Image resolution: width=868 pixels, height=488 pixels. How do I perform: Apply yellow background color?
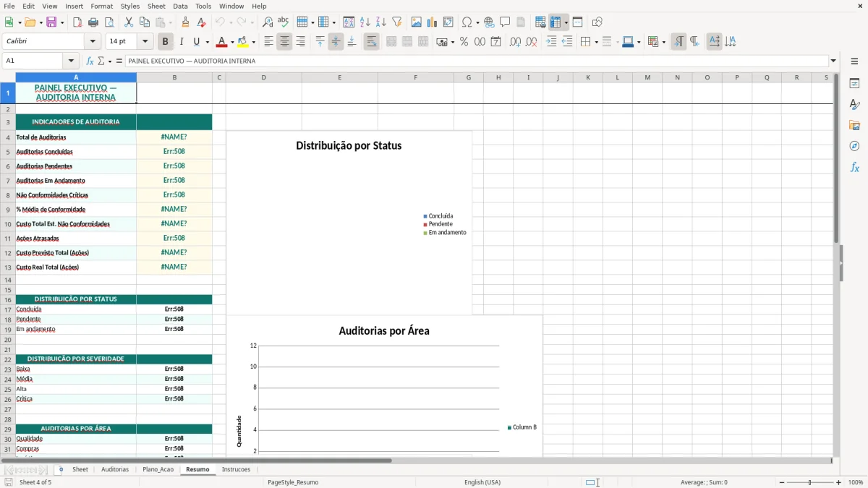click(x=242, y=42)
